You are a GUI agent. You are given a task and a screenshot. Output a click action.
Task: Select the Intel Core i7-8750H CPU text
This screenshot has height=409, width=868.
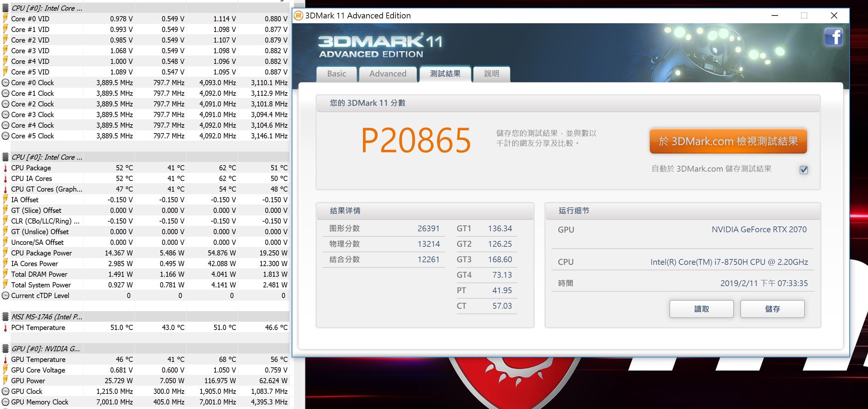click(x=729, y=262)
